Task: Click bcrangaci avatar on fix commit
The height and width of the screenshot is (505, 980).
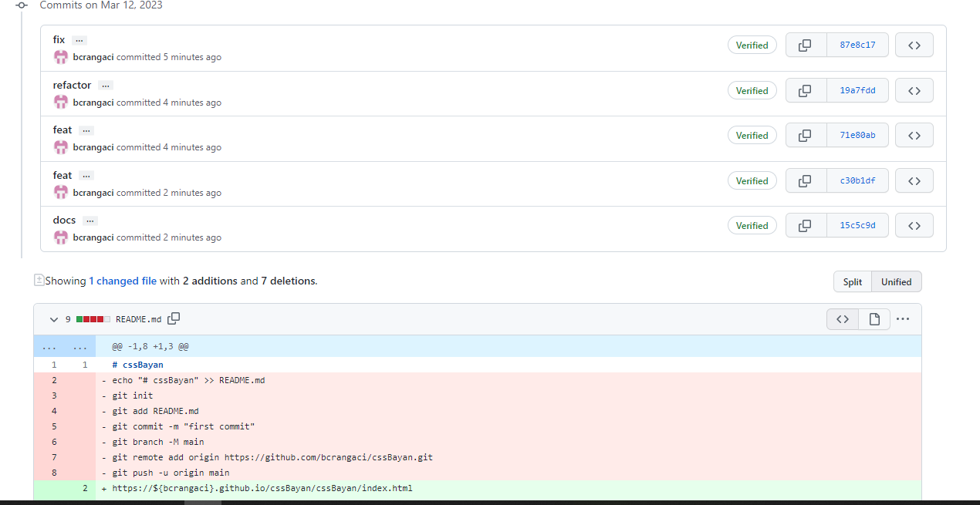Action: [61, 56]
